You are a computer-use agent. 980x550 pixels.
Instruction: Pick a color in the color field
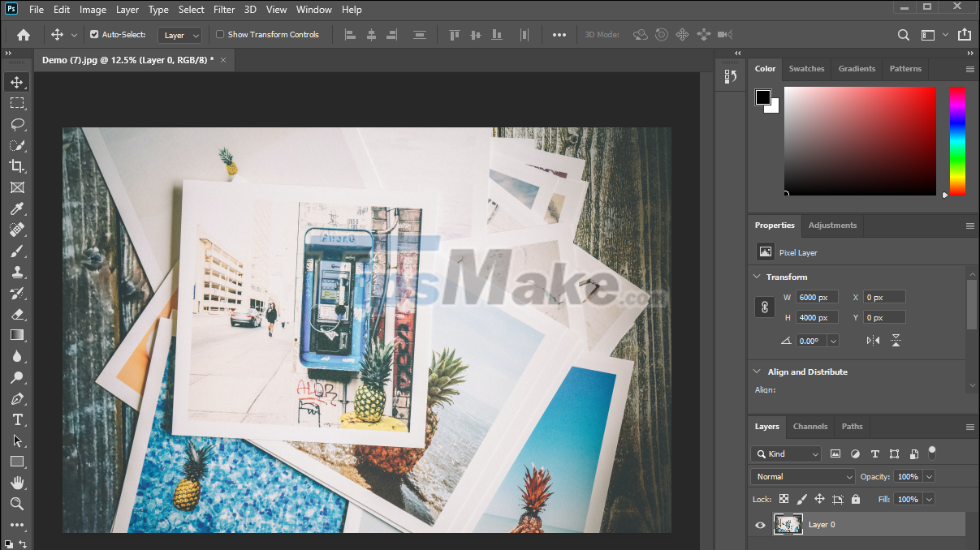860,141
